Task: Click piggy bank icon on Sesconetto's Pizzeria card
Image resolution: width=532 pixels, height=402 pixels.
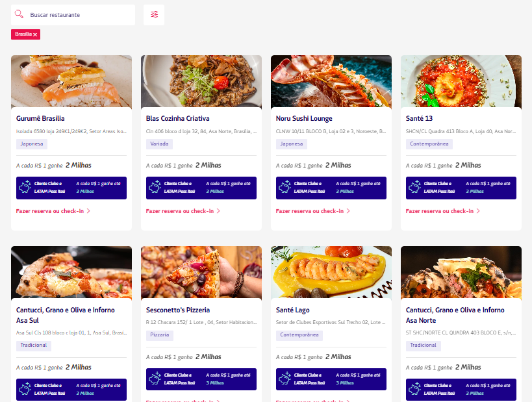Action: (156, 379)
